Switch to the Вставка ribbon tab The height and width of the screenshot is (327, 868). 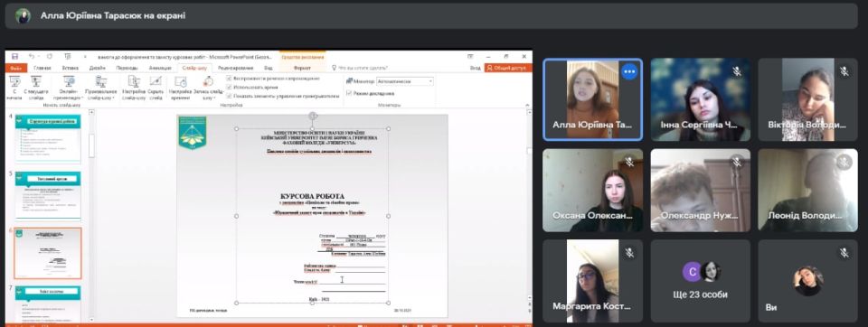tap(70, 68)
